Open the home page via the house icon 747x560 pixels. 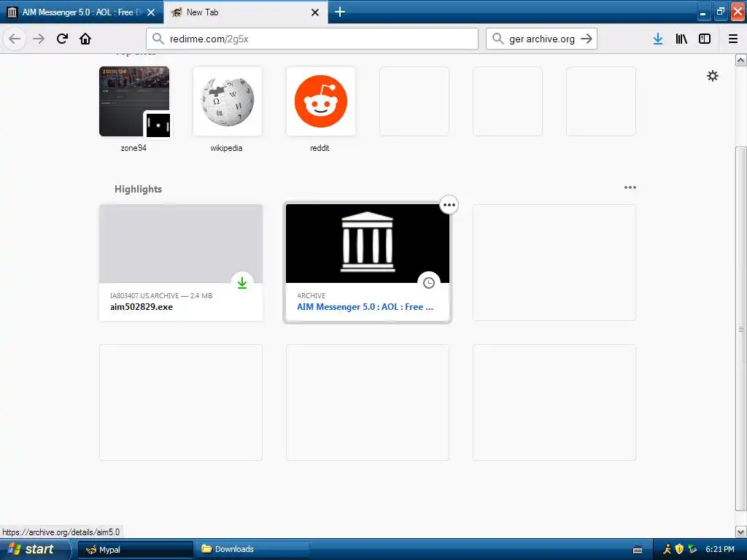[85, 39]
